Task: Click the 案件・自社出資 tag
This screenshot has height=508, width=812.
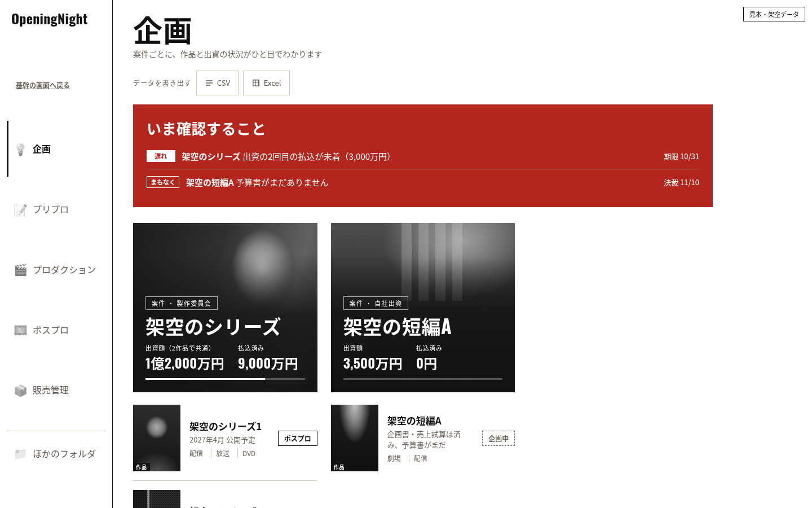Action: click(376, 303)
